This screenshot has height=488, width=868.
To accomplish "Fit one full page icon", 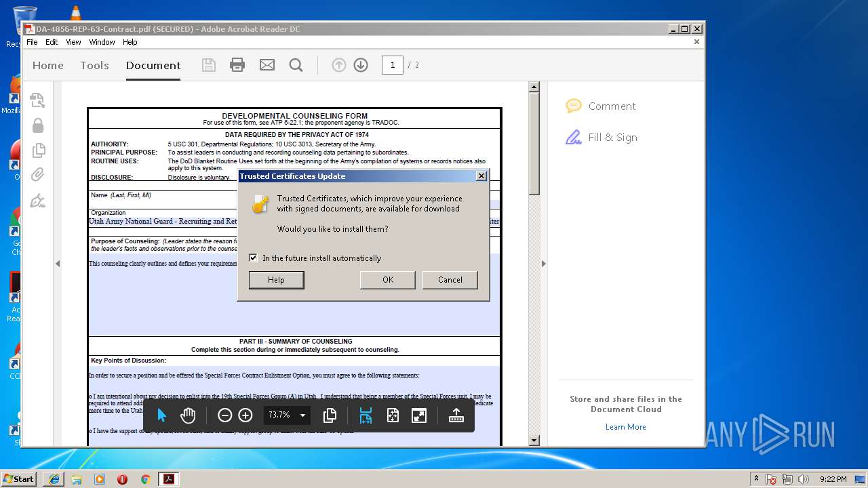I will [393, 415].
